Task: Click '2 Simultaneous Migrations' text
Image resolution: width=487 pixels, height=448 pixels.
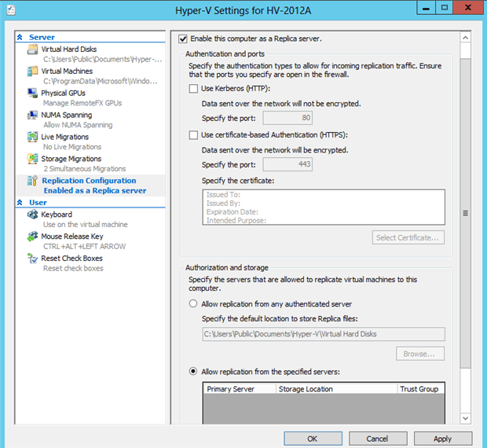Action: coord(85,169)
